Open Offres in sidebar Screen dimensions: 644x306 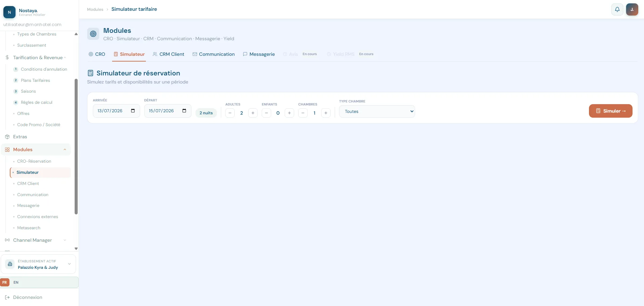(x=23, y=114)
